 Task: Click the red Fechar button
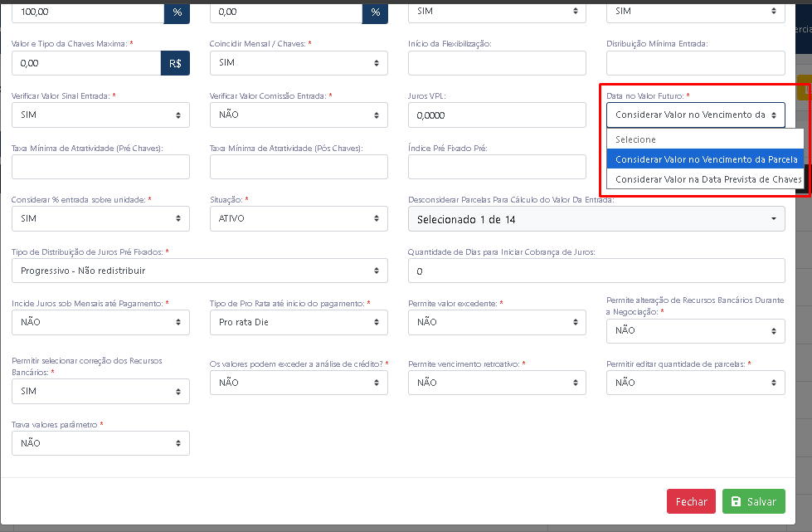pyautogui.click(x=691, y=501)
